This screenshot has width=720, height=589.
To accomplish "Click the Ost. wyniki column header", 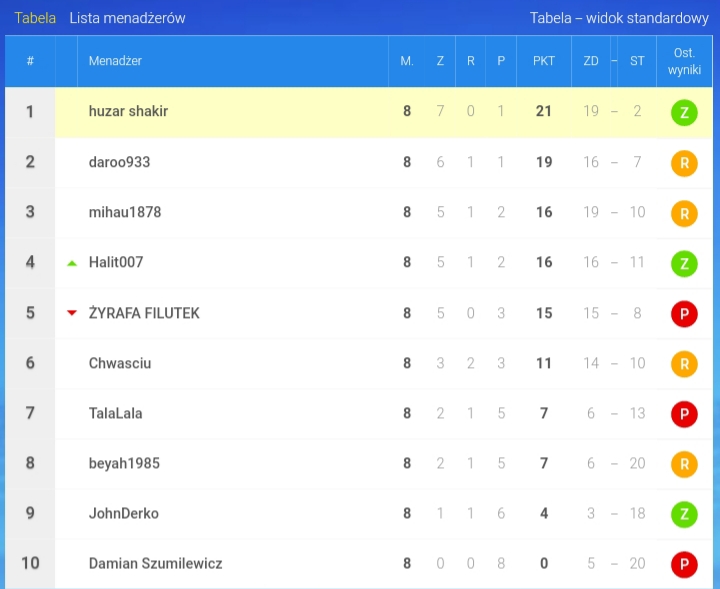I will [684, 61].
